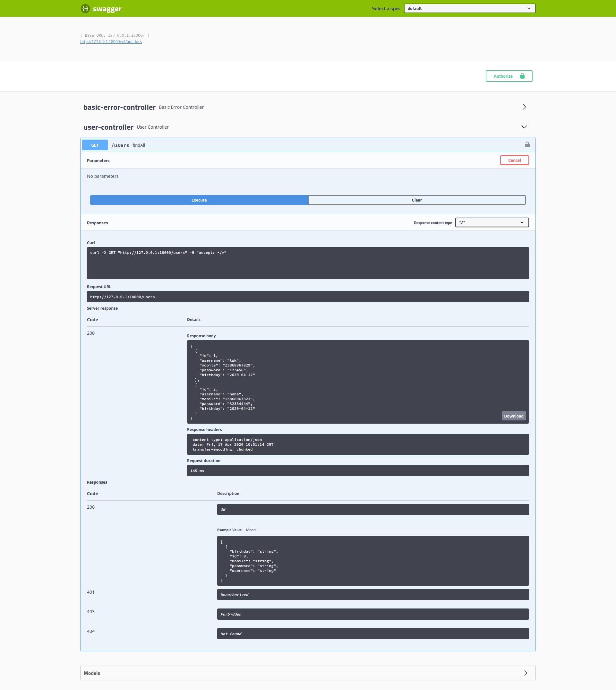Click the Request URL box

click(x=307, y=297)
